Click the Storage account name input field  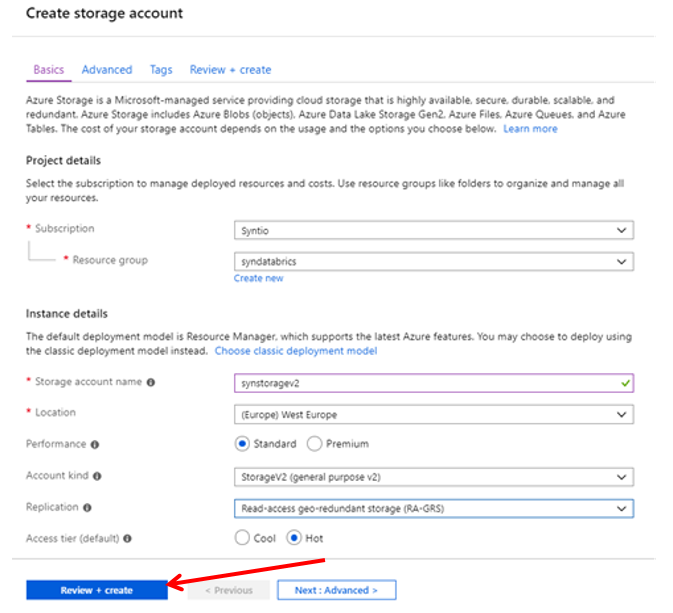click(x=434, y=383)
